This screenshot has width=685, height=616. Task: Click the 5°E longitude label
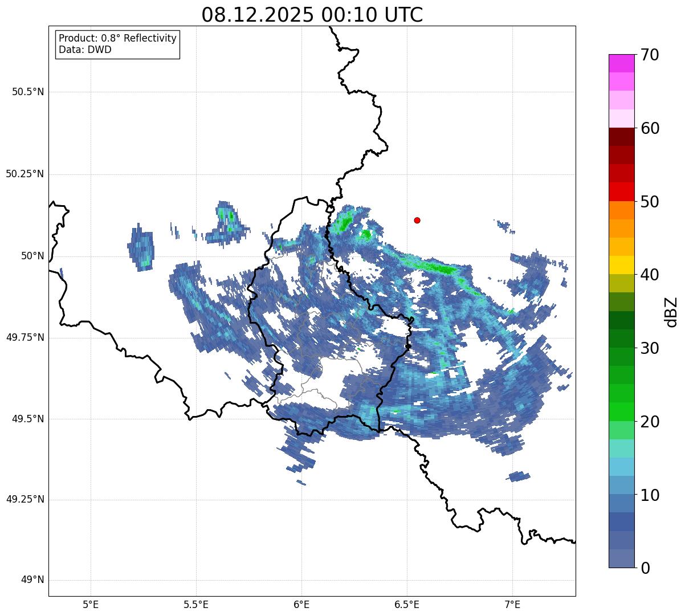tap(91, 605)
